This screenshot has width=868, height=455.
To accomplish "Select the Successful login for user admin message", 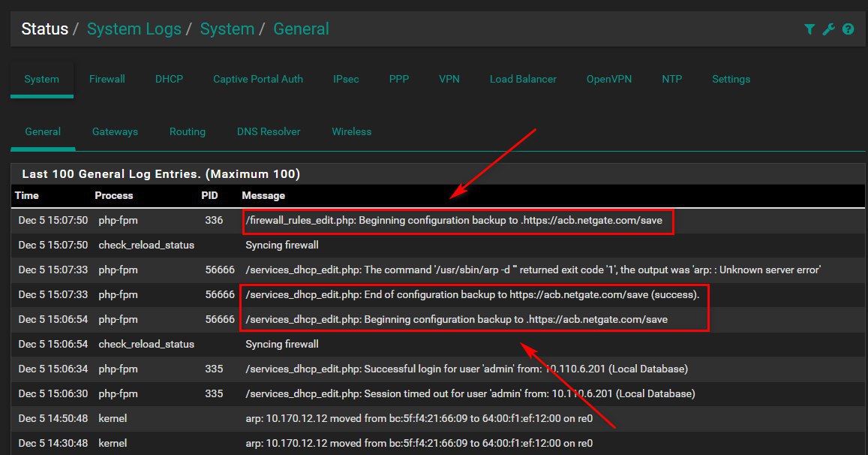I will click(x=467, y=369).
